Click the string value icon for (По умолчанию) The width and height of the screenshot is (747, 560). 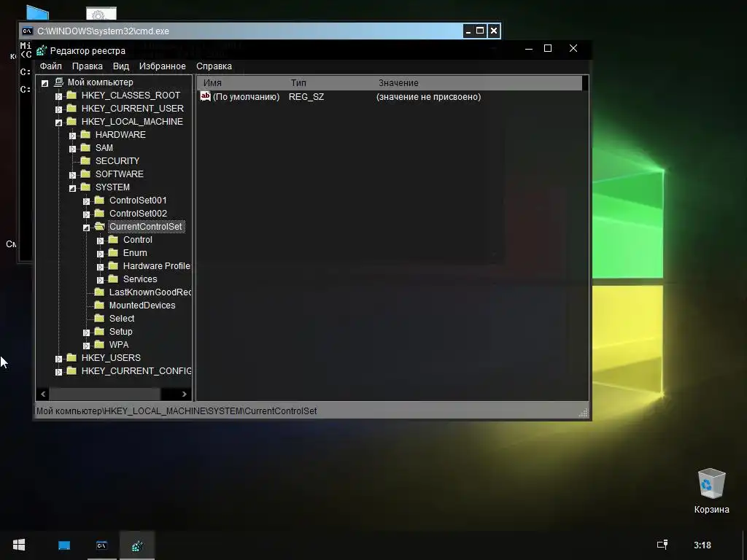[205, 96]
